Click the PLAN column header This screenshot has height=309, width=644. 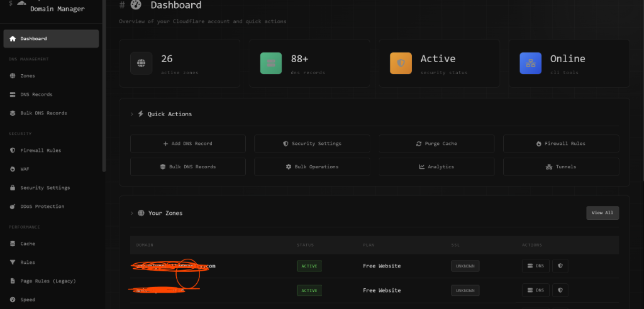coord(369,245)
